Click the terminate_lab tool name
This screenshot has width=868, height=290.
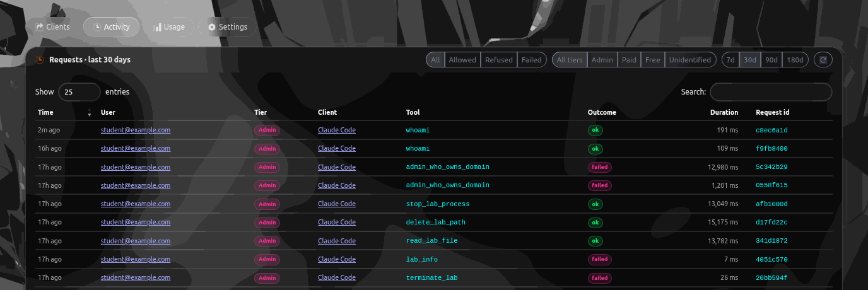(x=432, y=278)
